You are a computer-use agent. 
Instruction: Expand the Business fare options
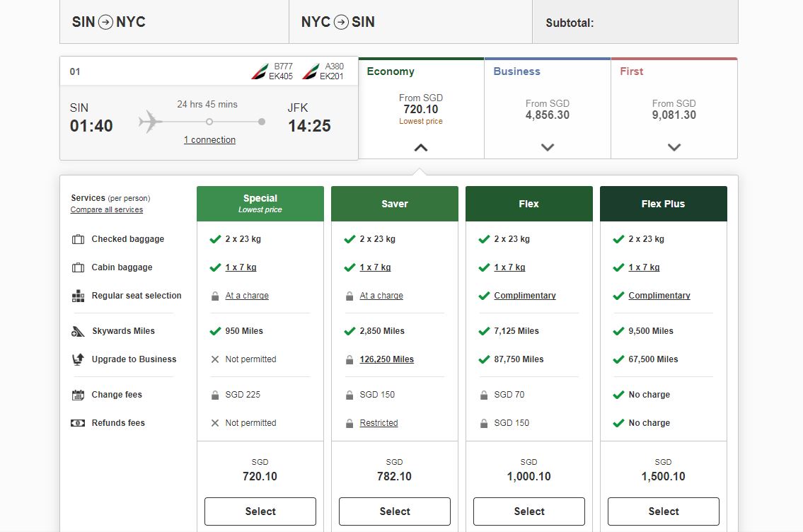point(547,148)
